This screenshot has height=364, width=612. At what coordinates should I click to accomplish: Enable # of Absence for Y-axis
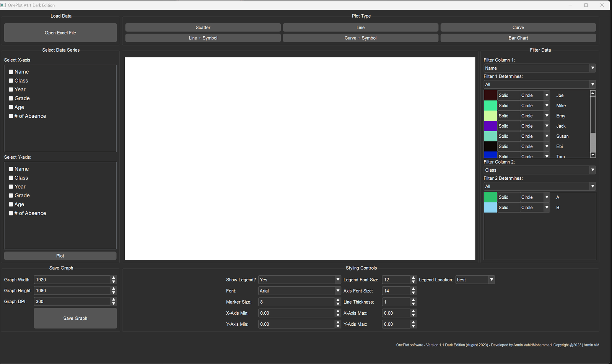[x=11, y=213]
